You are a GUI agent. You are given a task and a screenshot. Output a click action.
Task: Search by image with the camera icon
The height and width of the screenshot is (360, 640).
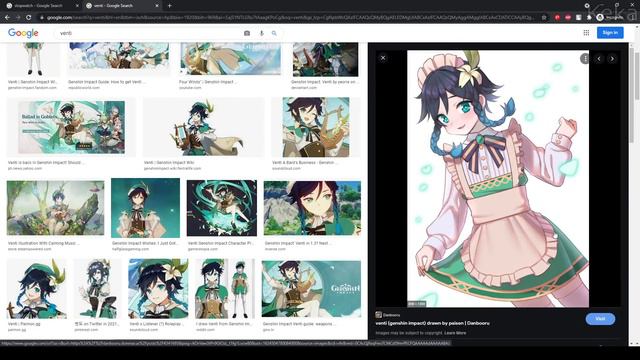[247, 33]
